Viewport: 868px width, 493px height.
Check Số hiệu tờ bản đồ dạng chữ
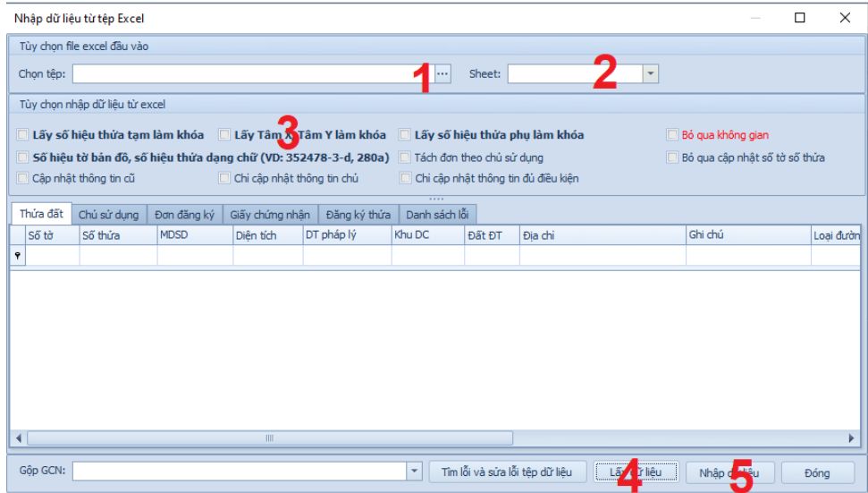pos(22,157)
